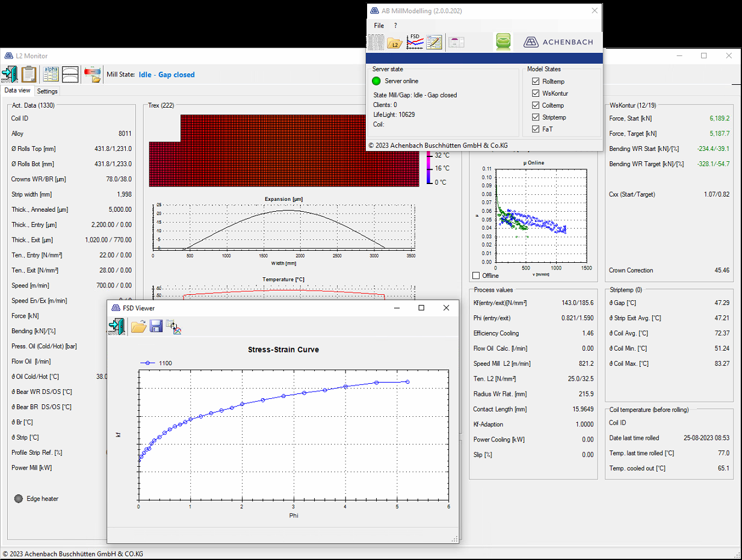This screenshot has width=742, height=560.
Task: Click the 1100 legend entry in Stress-Strain chart
Action: 157,363
